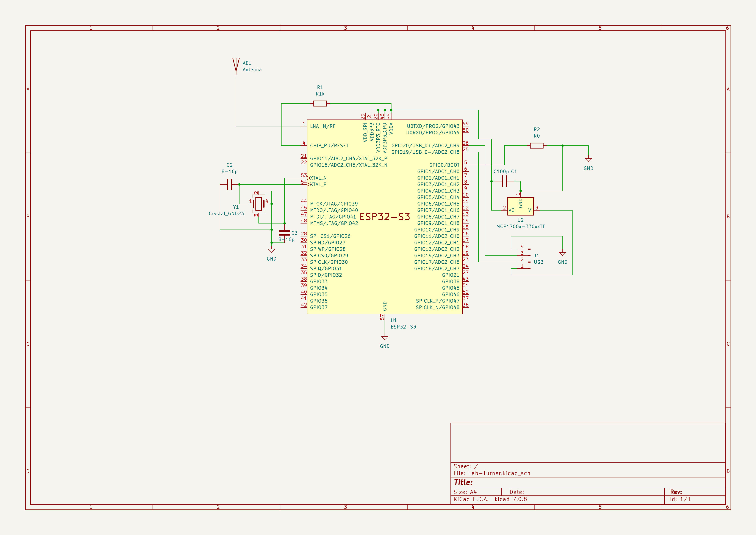
Task: Click the Crystal_GND23 value label
Action: (226, 214)
